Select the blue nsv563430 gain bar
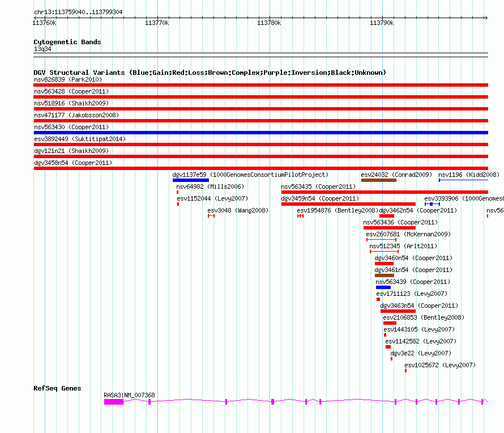Screen dimensions: 504x433 click(x=260, y=133)
